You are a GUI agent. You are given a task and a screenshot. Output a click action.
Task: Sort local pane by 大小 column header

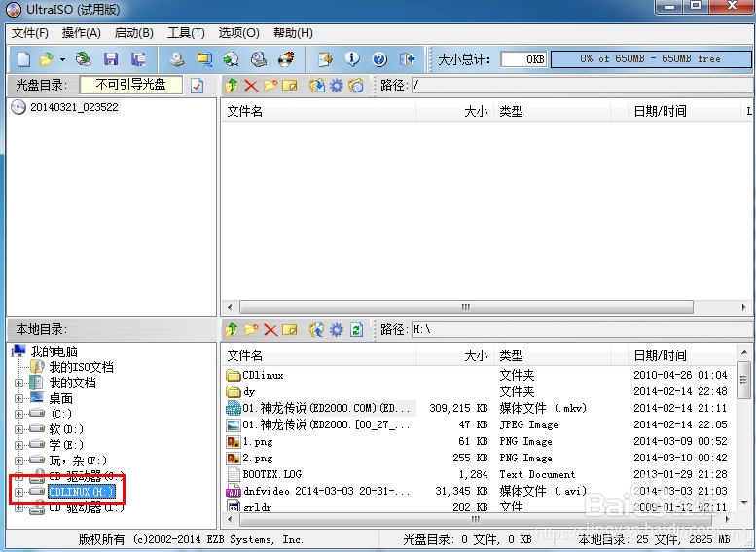point(454,355)
